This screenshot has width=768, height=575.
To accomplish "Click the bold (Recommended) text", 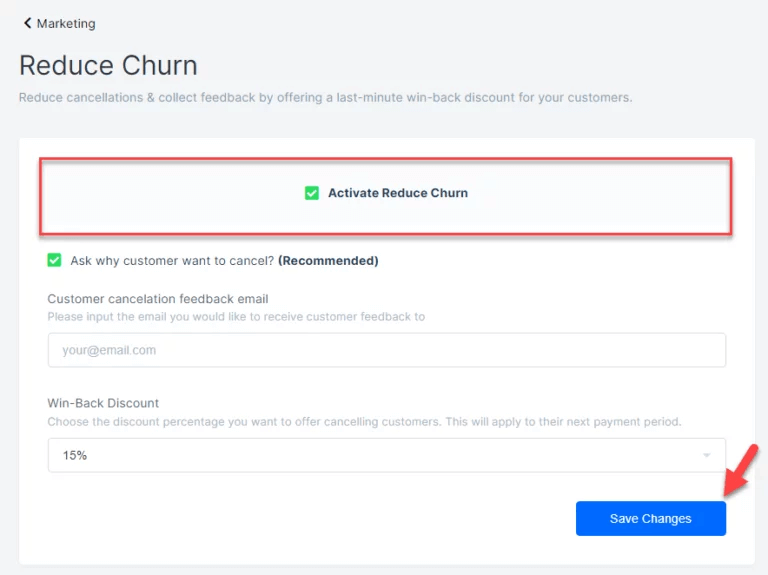I will pos(328,261).
